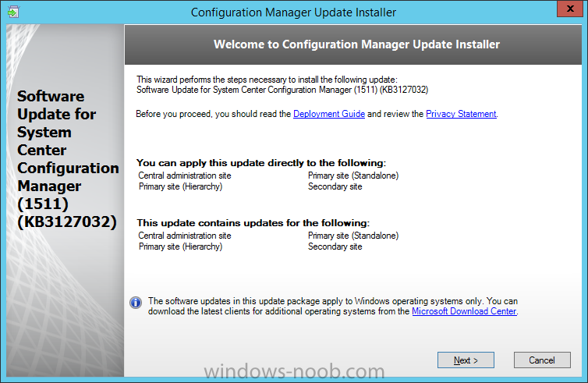Select Primary site (Standalone) under apply directly
This screenshot has height=383, width=588.
[x=353, y=176]
